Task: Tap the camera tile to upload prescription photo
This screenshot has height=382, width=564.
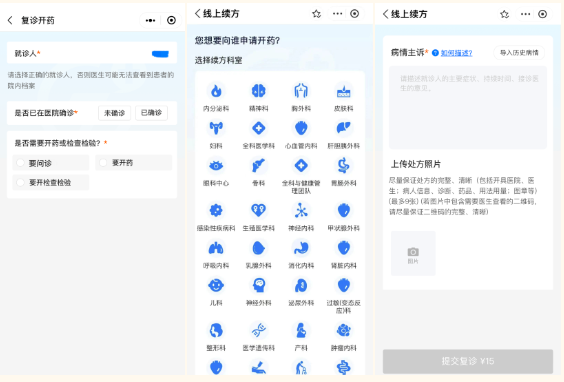Action: pyautogui.click(x=413, y=253)
